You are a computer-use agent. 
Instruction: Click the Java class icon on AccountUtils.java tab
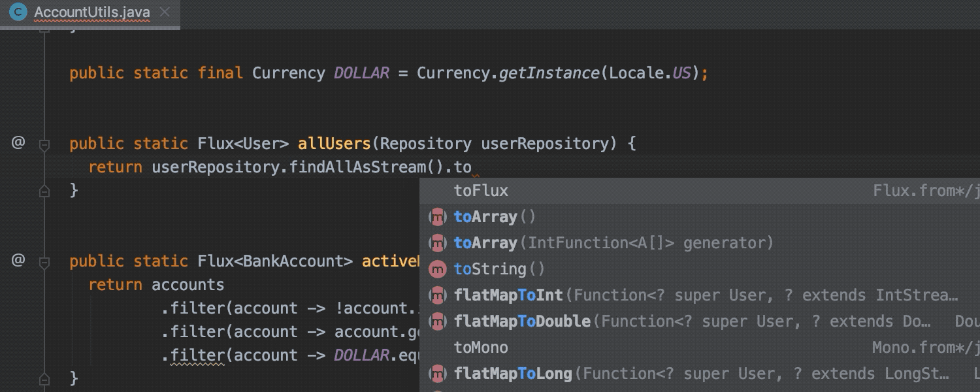(18, 12)
